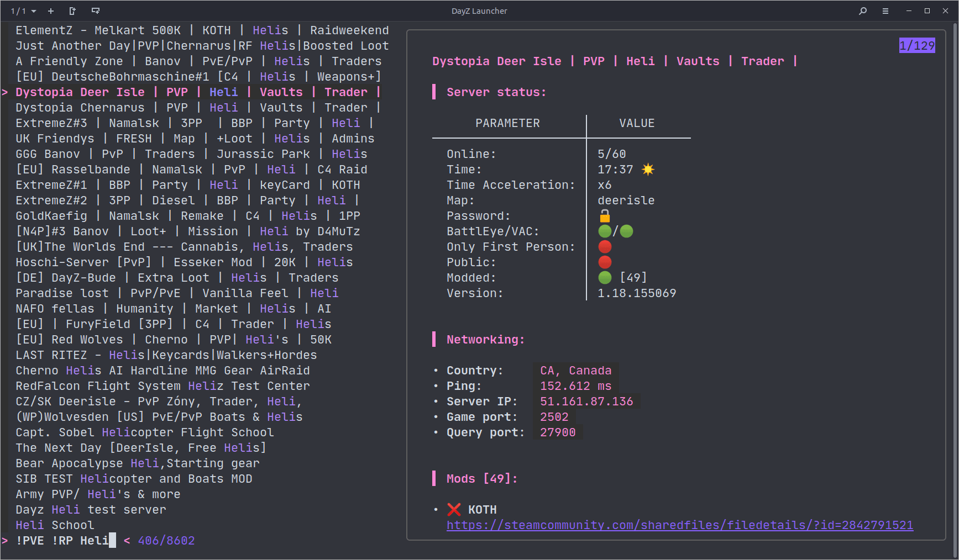
Task: Select 'ExtremeZ#1 | BBP | Party' row
Action: click(x=188, y=185)
